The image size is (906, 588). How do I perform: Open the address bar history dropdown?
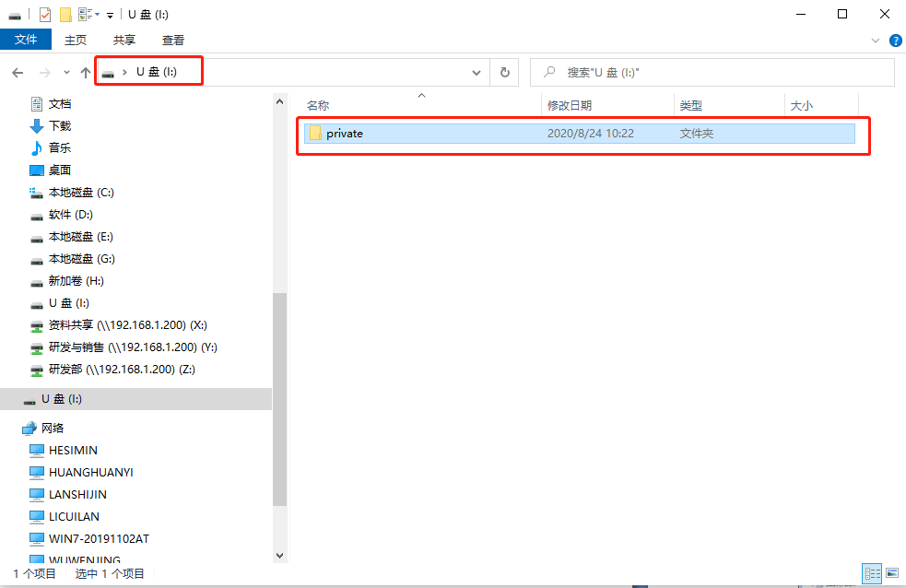point(476,72)
